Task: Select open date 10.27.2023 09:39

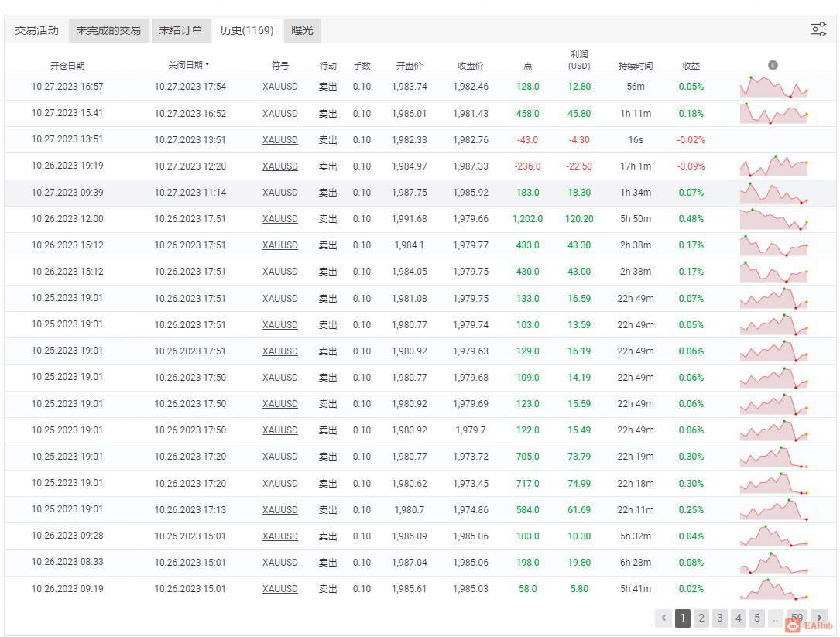Action: [x=67, y=192]
